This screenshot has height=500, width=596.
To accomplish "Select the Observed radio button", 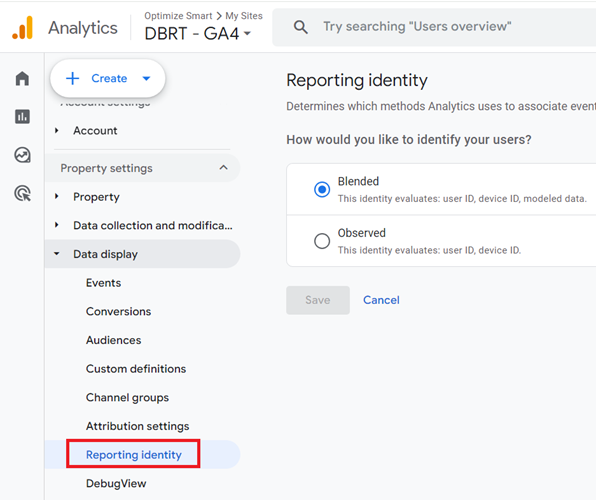I will point(322,241).
